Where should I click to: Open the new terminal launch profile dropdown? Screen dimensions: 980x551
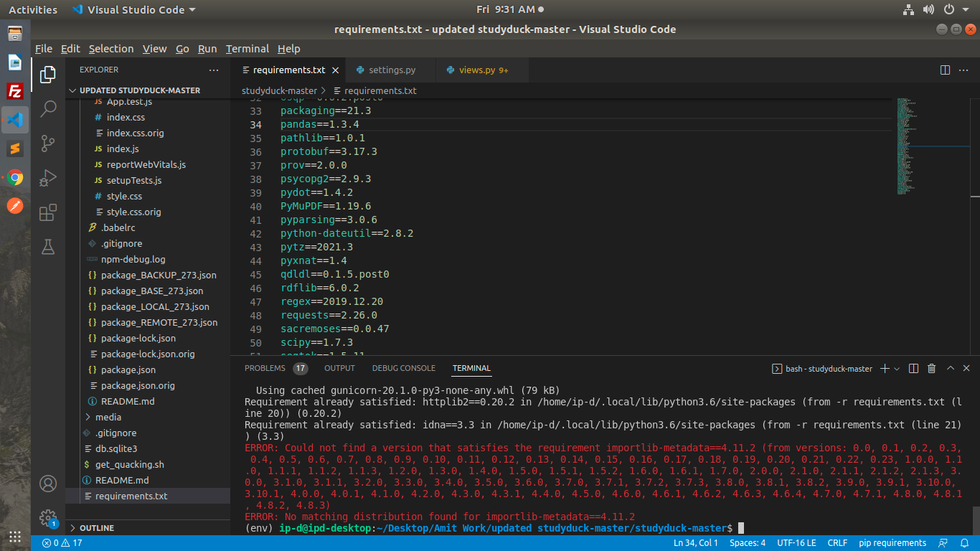pyautogui.click(x=897, y=369)
